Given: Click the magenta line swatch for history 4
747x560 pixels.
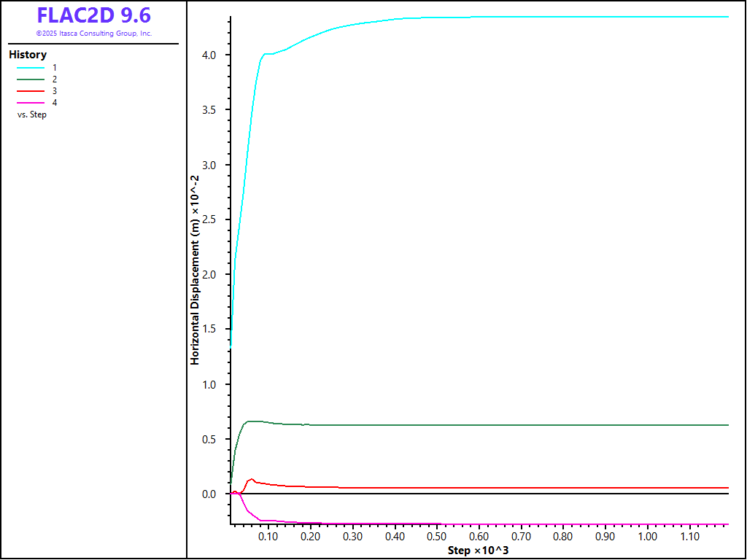Looking at the screenshot, I should point(31,103).
